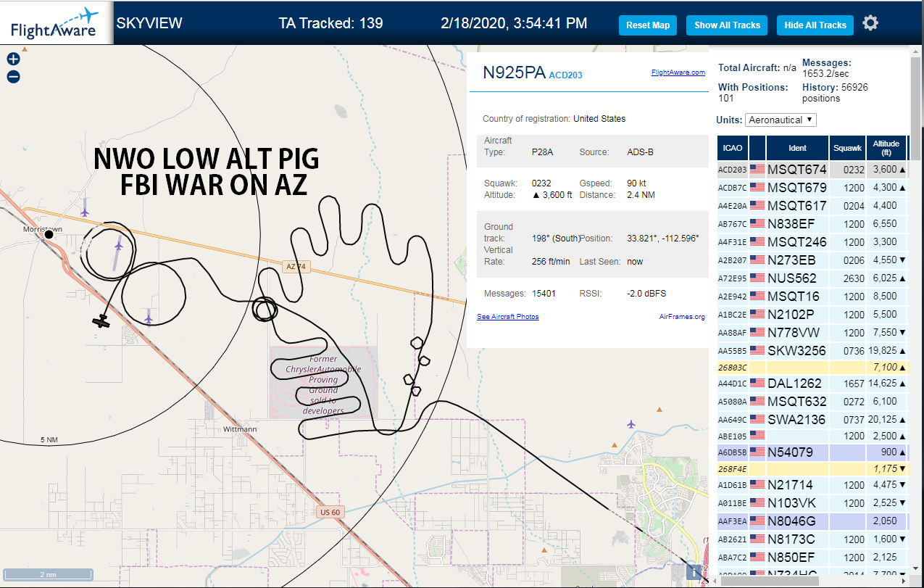Select the 26803C aircraft row
Viewport: 924px width, 588px height.
pyautogui.click(x=812, y=368)
